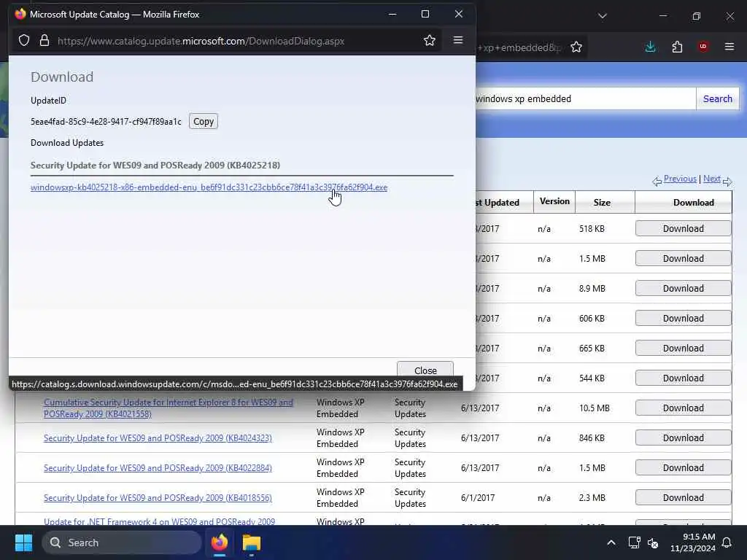The image size is (747, 560).
Task: Copy the UpdateID with Copy button
Action: 204,122
